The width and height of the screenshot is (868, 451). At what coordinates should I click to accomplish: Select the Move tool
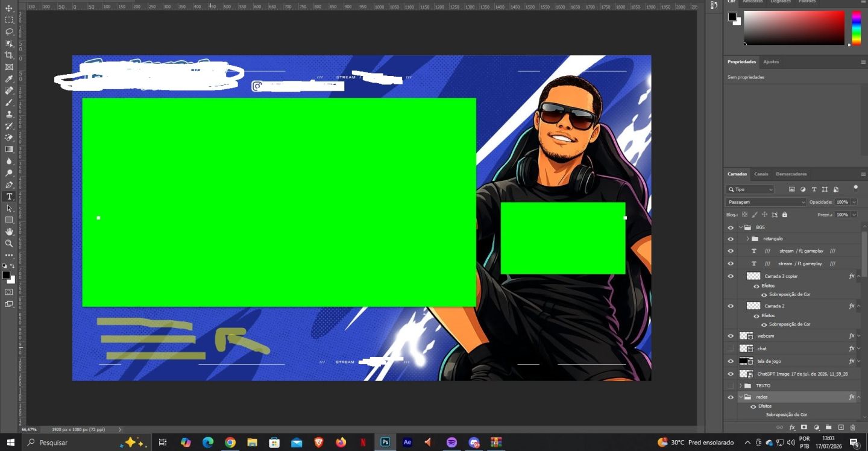(x=9, y=8)
